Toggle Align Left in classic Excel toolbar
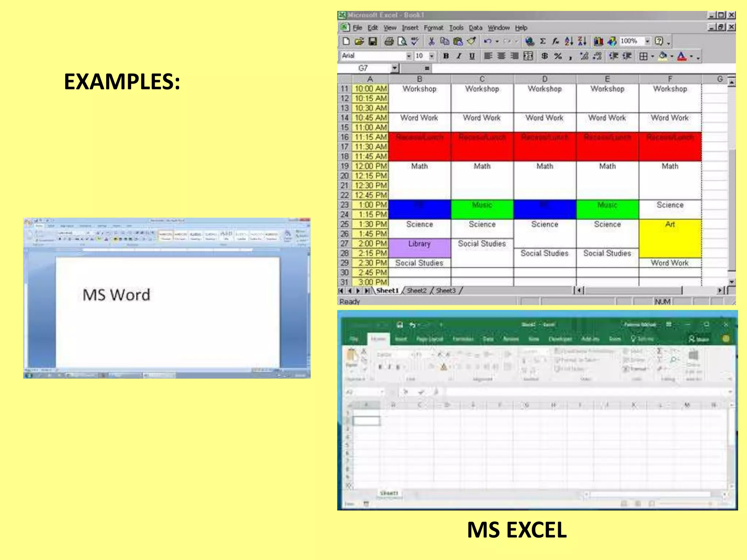Viewport: 747px width, 560px height. coord(488,56)
